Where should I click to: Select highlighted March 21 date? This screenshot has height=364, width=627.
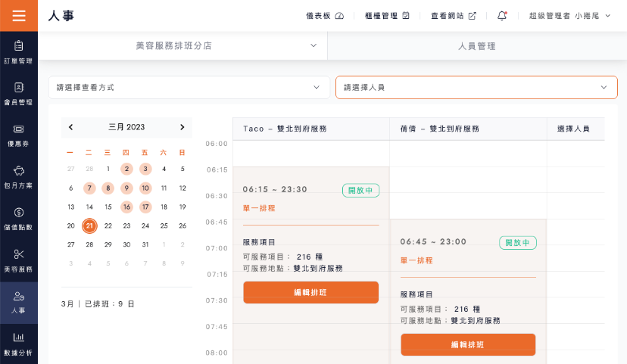(89, 226)
